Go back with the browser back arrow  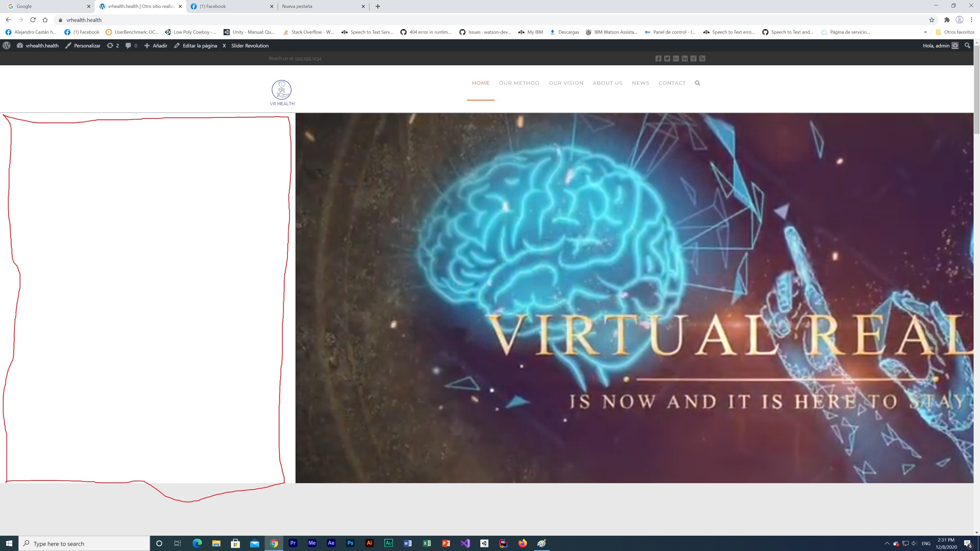click(x=8, y=20)
